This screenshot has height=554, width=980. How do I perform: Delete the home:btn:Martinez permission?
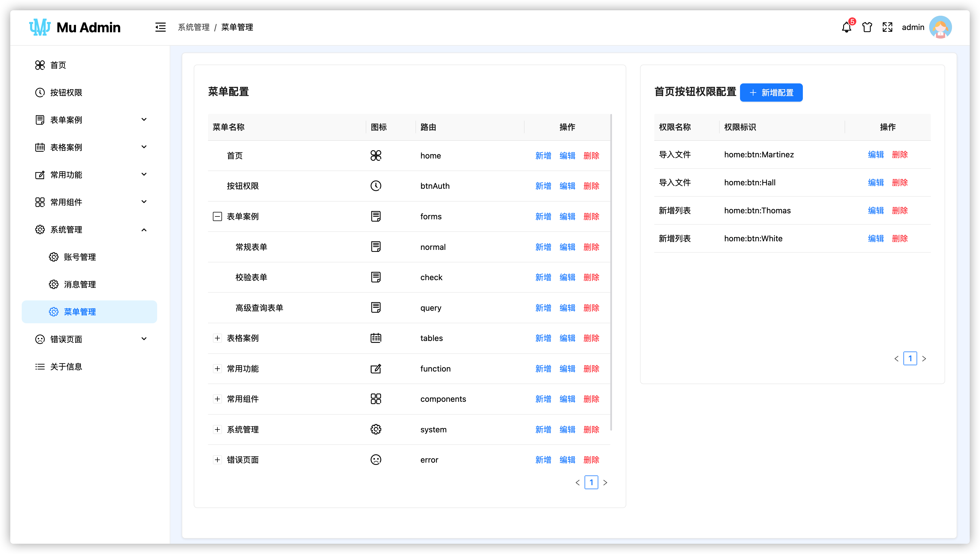[900, 154]
